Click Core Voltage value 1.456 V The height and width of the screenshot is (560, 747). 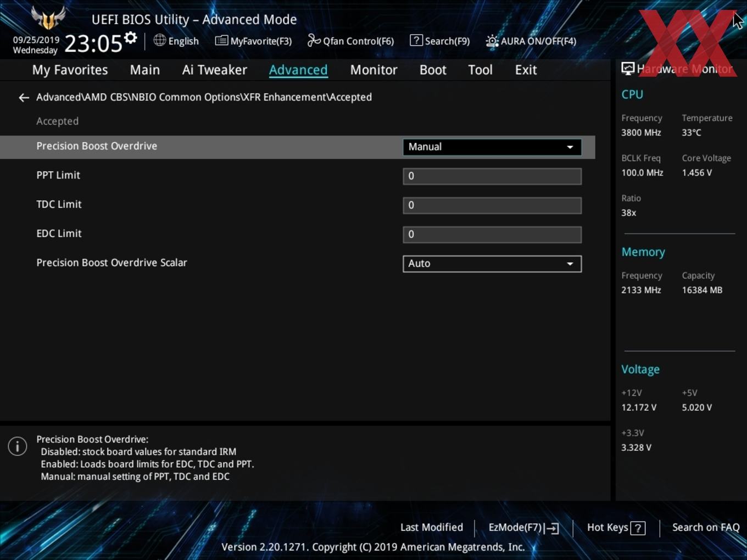(x=697, y=173)
